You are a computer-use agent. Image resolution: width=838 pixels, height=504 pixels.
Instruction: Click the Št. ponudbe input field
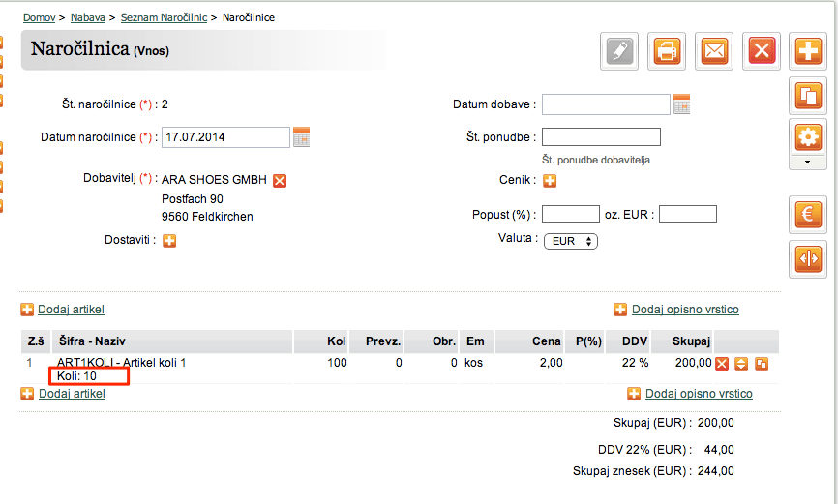601,136
